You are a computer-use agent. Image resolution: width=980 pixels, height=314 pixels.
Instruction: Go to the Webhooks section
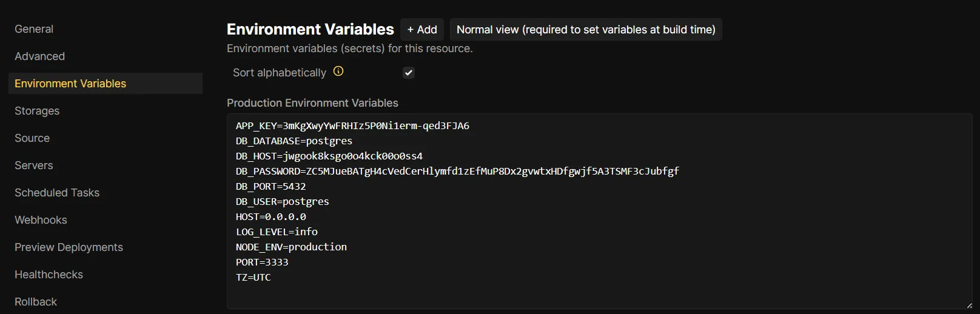[41, 220]
